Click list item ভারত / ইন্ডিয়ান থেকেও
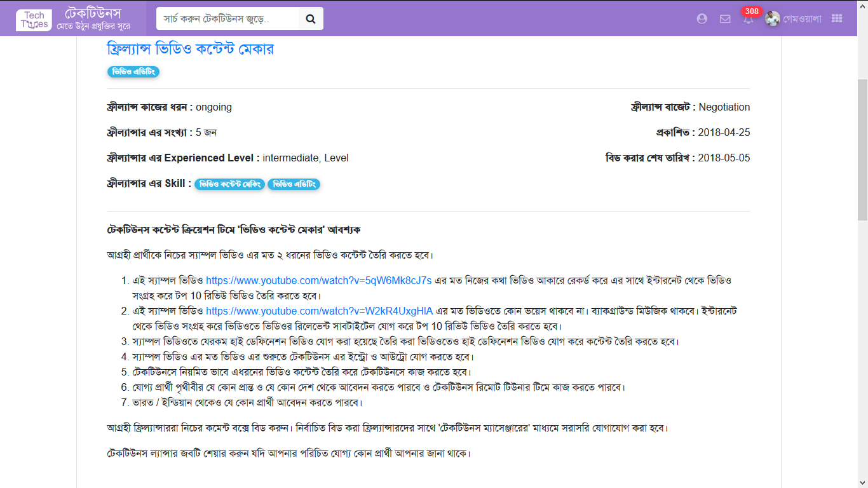The image size is (868, 488). 247,403
